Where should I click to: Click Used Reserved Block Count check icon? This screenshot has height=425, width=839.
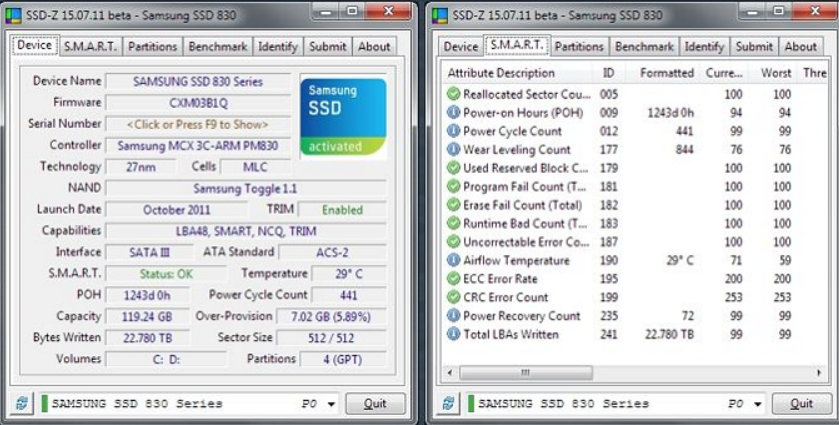pyautogui.click(x=453, y=168)
